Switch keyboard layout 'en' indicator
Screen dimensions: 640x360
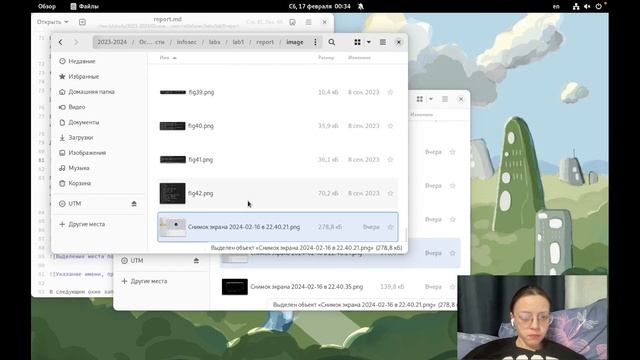(556, 6)
